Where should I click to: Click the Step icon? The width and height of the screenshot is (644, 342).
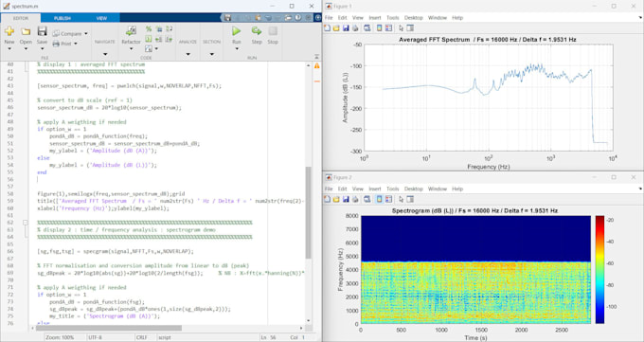[x=257, y=31]
